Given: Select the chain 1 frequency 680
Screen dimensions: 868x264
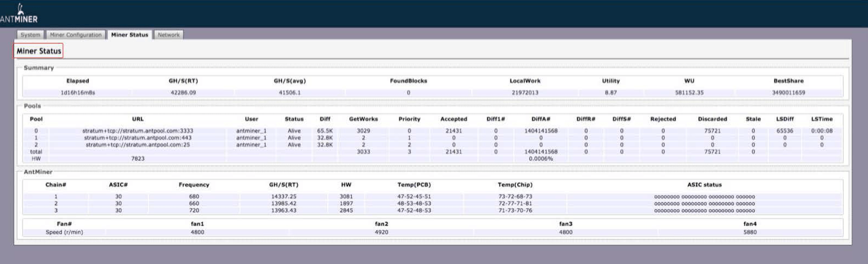Looking at the screenshot, I should coord(194,197).
